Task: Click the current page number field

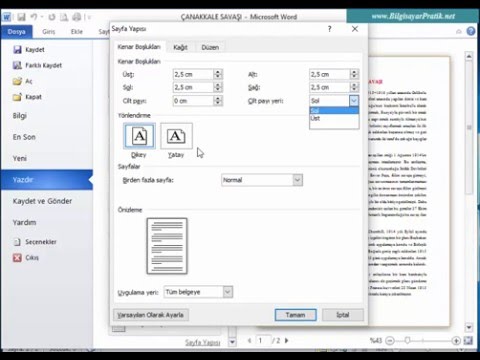Action: pos(263,340)
